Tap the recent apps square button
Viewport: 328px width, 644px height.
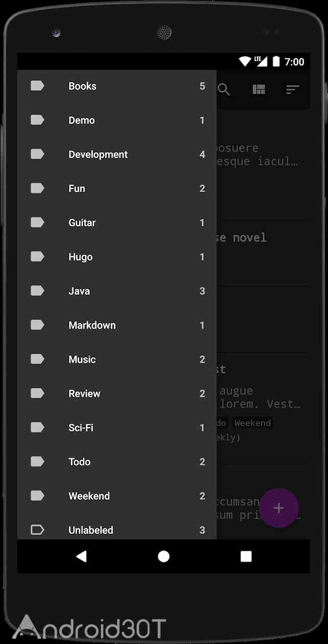pos(246,556)
